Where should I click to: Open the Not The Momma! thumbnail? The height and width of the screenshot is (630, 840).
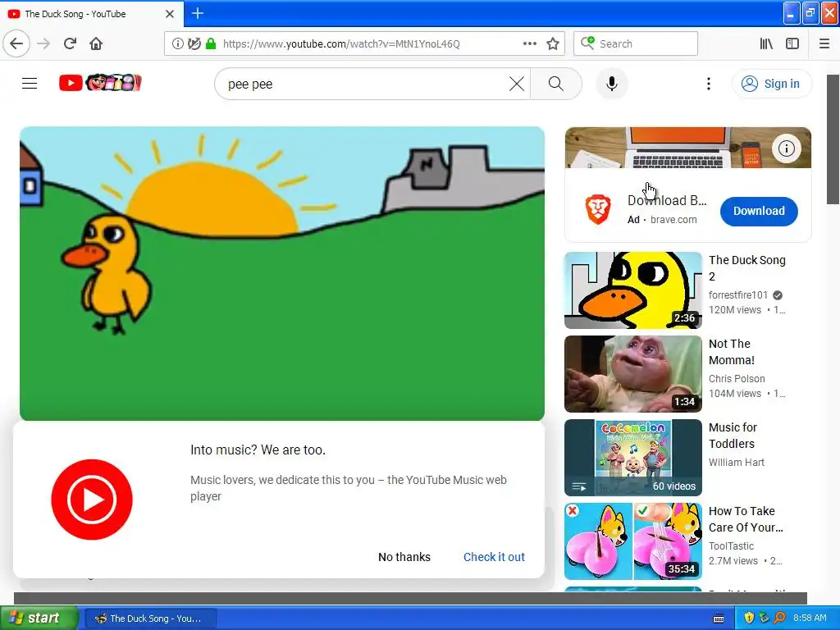coord(632,374)
